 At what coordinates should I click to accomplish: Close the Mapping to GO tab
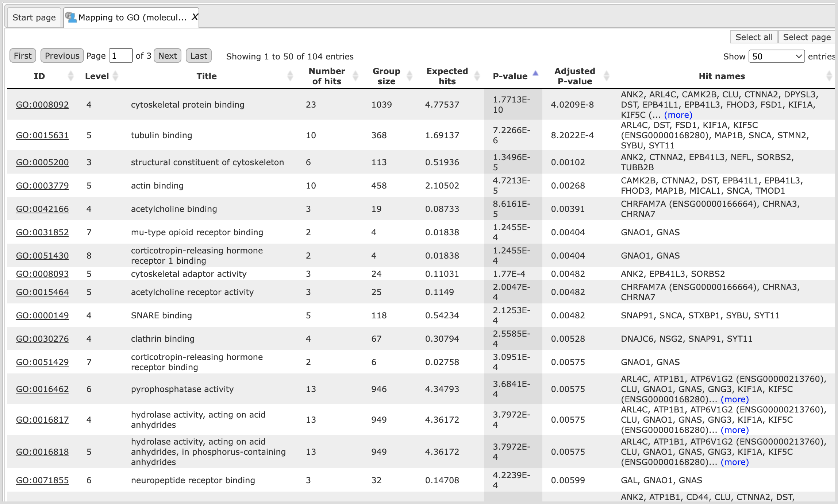tap(195, 17)
